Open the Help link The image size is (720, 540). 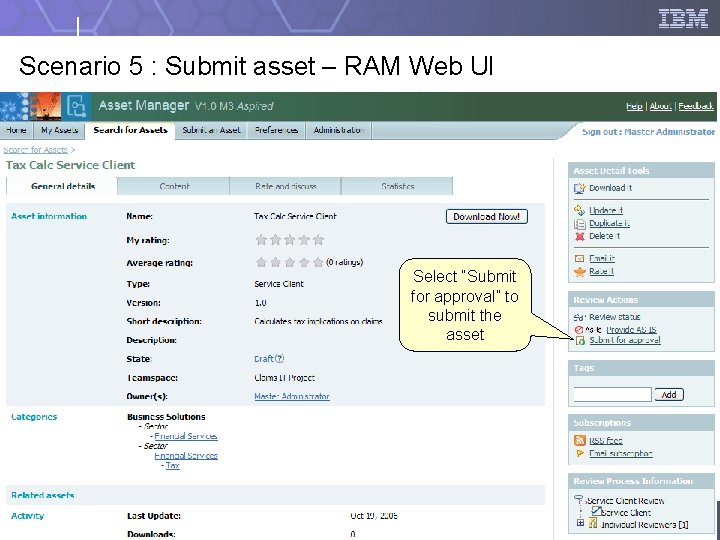(634, 107)
